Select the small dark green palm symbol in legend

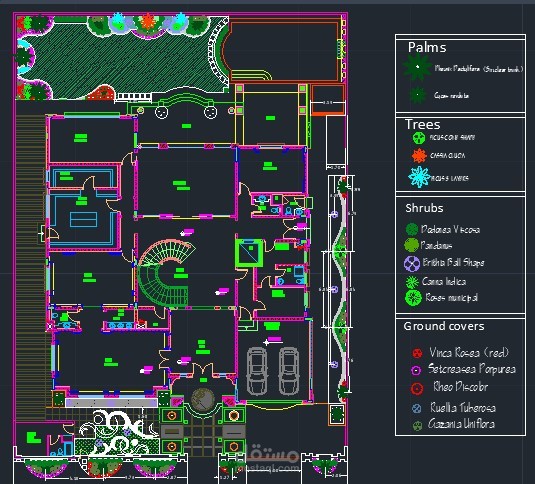[x=418, y=95]
